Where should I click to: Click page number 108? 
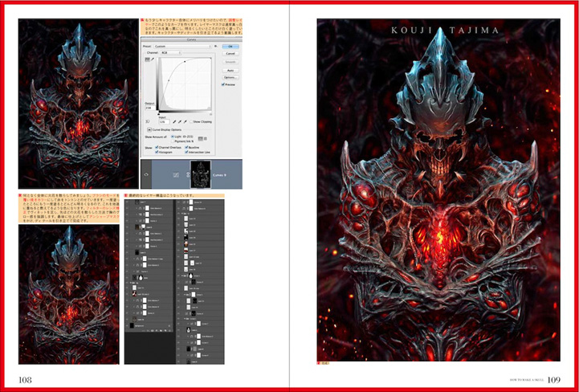[x=25, y=380]
